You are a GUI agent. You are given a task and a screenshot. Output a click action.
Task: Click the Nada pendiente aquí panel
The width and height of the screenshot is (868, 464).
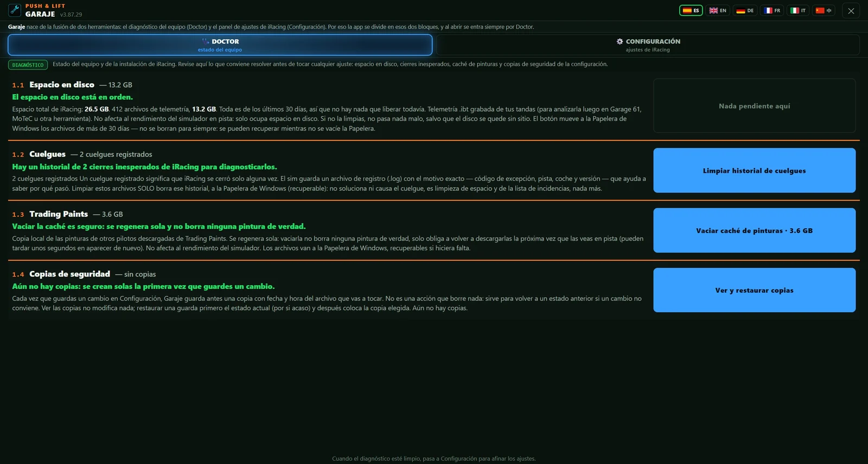click(754, 106)
